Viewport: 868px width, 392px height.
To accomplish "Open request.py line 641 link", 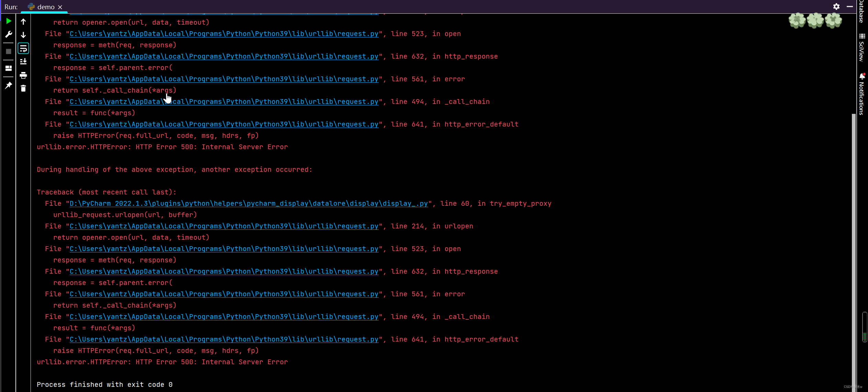I will [x=223, y=339].
